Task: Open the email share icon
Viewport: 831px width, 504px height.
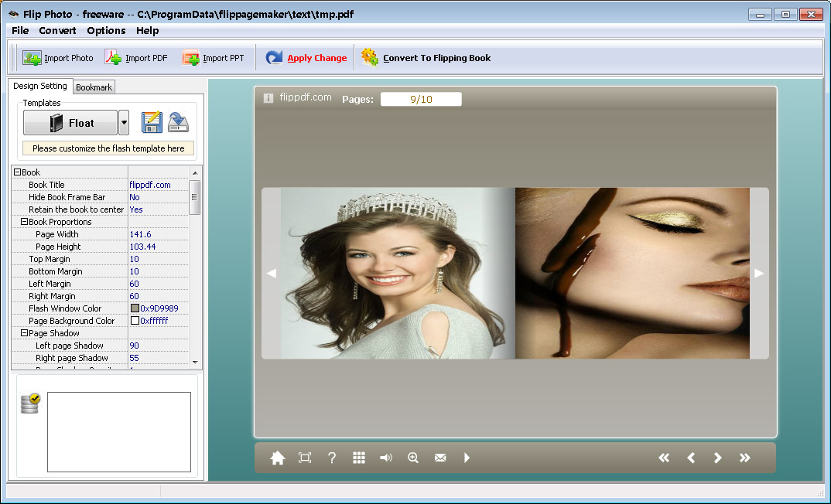Action: [x=440, y=458]
